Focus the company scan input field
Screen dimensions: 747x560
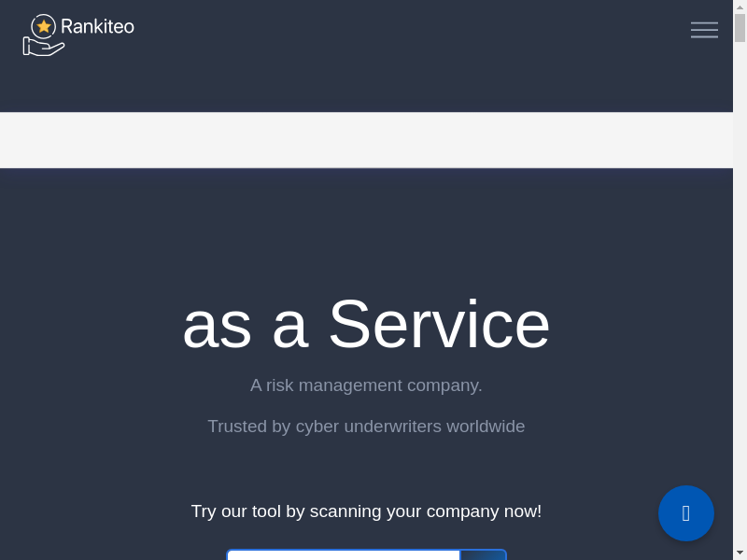(344, 555)
